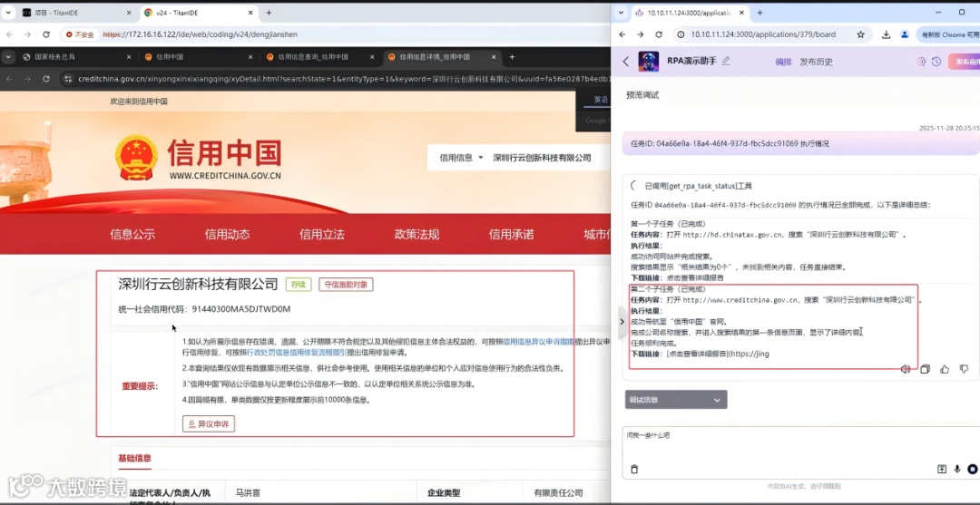This screenshot has width=980, height=505.
Task: Open profile icon in right Chrome window
Action: point(905,35)
